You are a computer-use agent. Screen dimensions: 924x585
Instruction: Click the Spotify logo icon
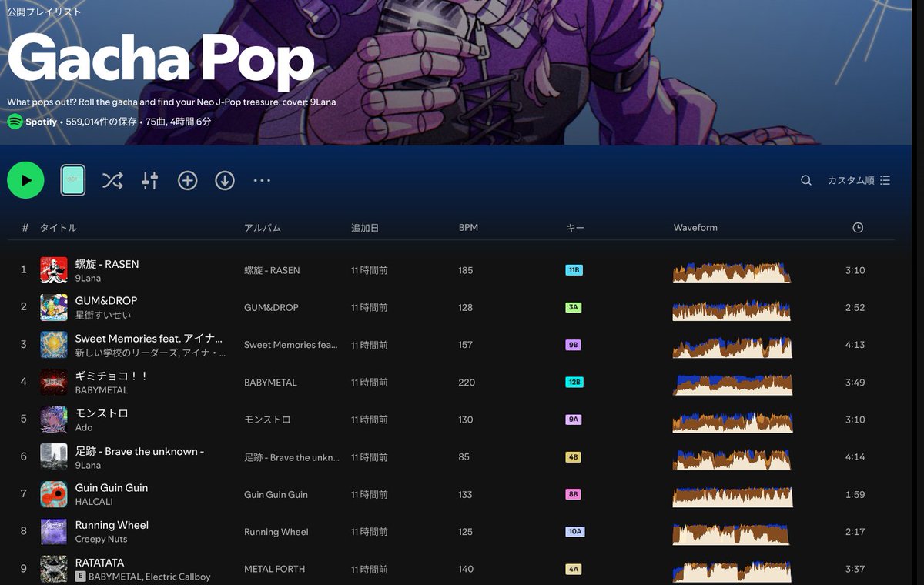(15, 122)
